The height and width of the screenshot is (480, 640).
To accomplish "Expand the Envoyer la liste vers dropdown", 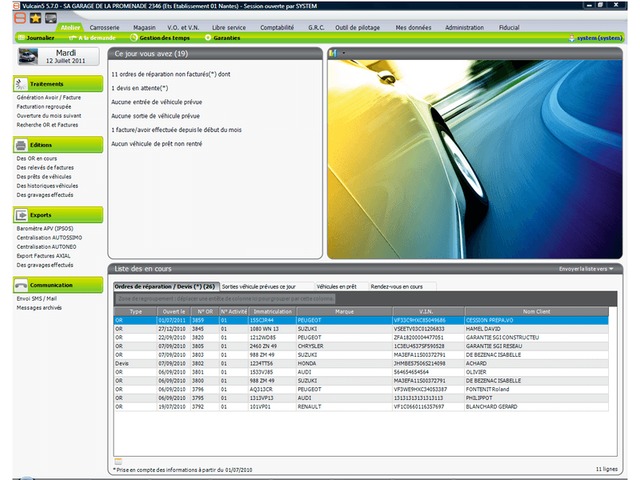I will click(586, 269).
